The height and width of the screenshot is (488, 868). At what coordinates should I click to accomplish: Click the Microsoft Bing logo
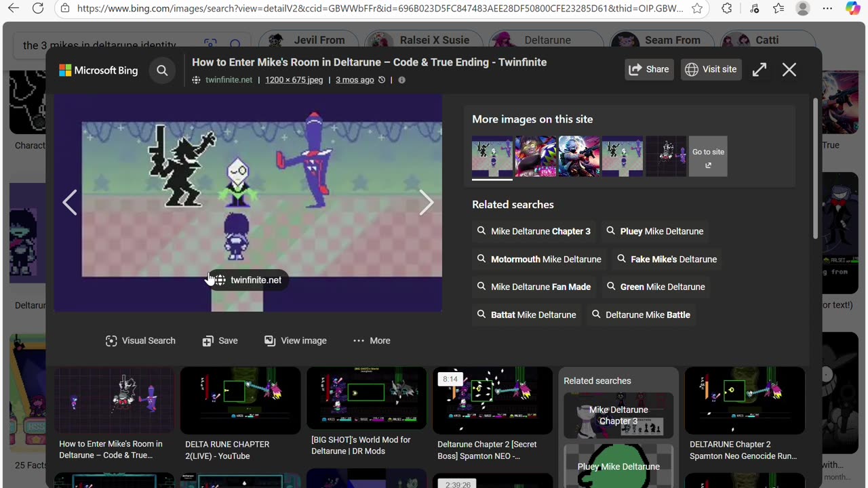(x=98, y=70)
